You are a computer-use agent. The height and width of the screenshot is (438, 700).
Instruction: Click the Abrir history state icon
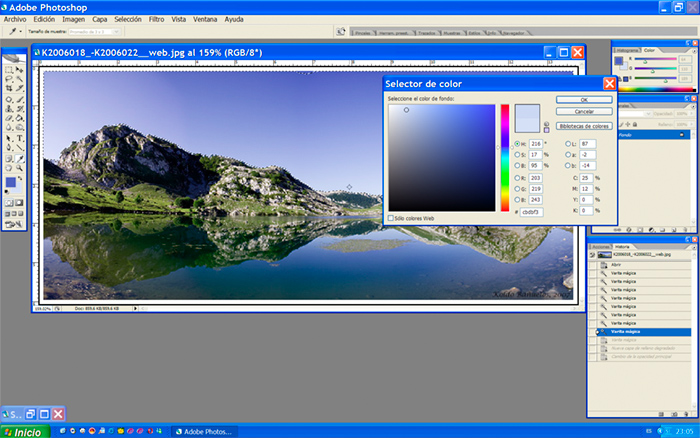602,265
